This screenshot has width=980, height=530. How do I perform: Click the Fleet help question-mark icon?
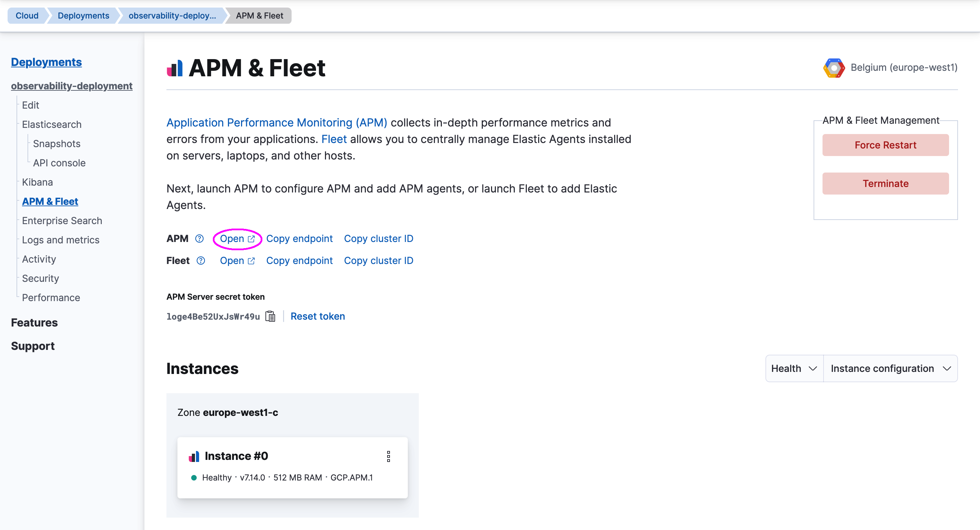[x=200, y=261]
